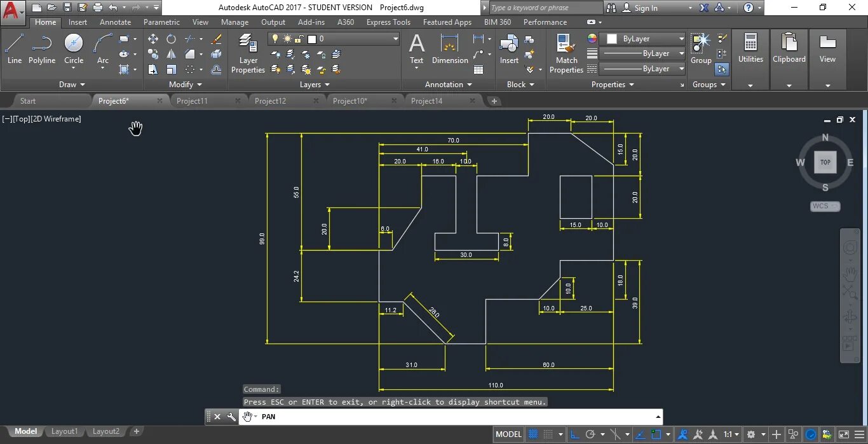The width and height of the screenshot is (868, 444).
Task: Expand the Properties panel title
Action: coord(613,84)
